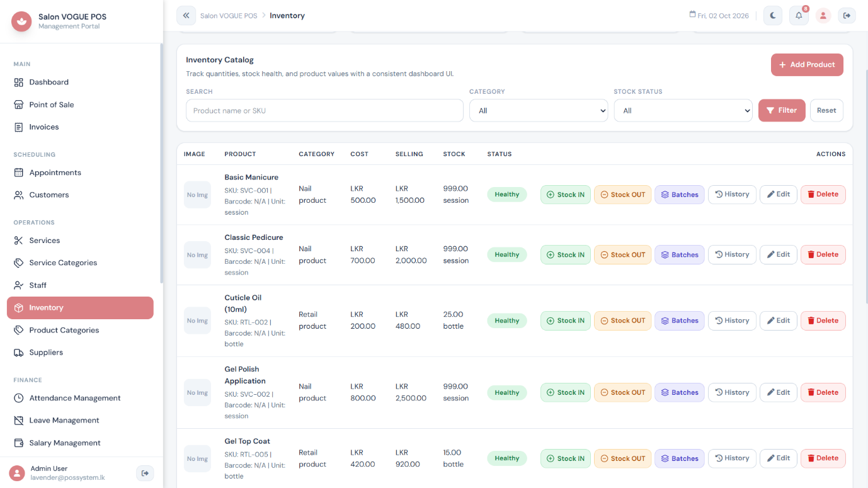The height and width of the screenshot is (488, 868).
Task: Open the Category filter dropdown
Action: 539,110
